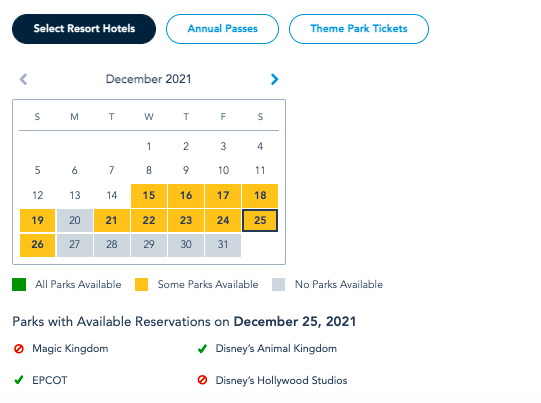Click the green All Parks Available swatch
Image resolution: width=541 pixels, height=403 pixels.
click(19, 285)
